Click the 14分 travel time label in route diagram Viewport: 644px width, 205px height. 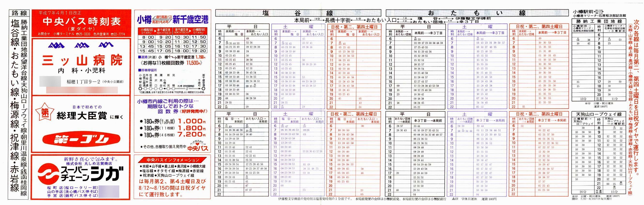317,19
